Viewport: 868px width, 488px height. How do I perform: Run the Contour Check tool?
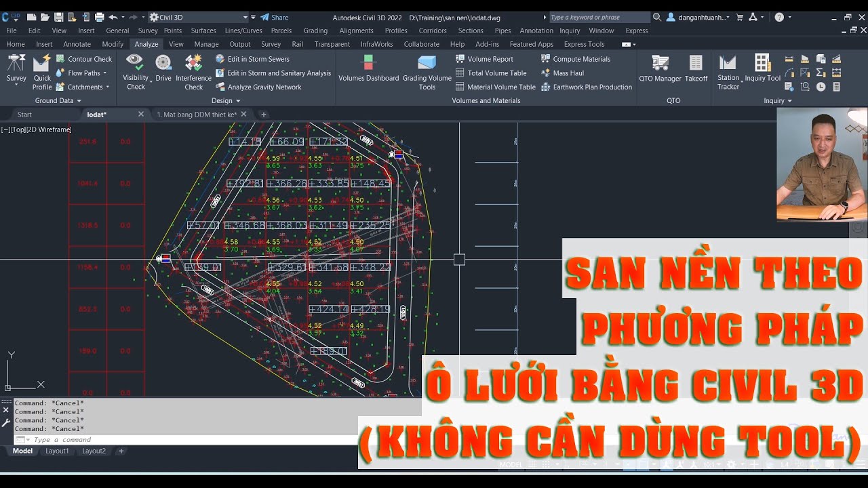(84, 59)
